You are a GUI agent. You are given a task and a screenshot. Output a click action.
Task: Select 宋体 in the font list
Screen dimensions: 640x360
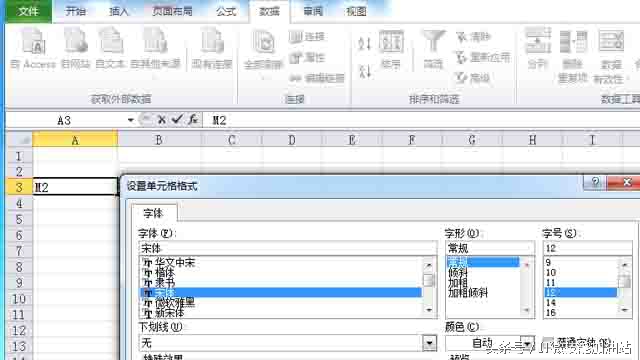(281, 292)
